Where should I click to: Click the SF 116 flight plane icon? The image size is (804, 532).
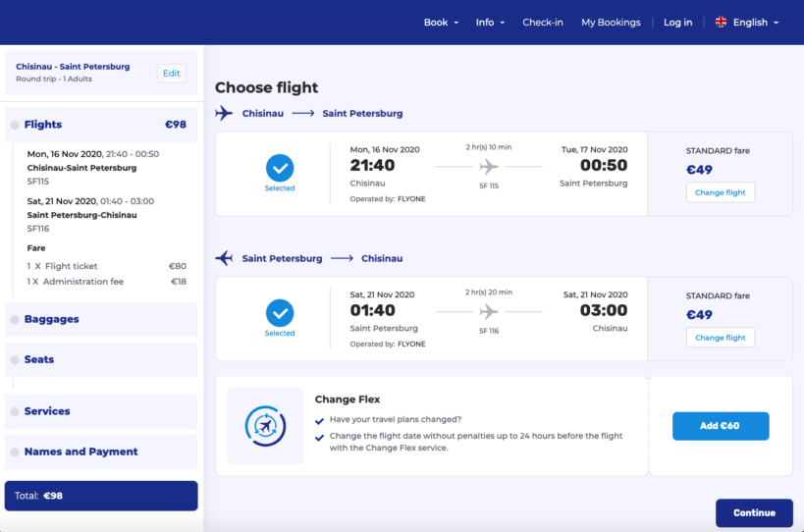[488, 311]
